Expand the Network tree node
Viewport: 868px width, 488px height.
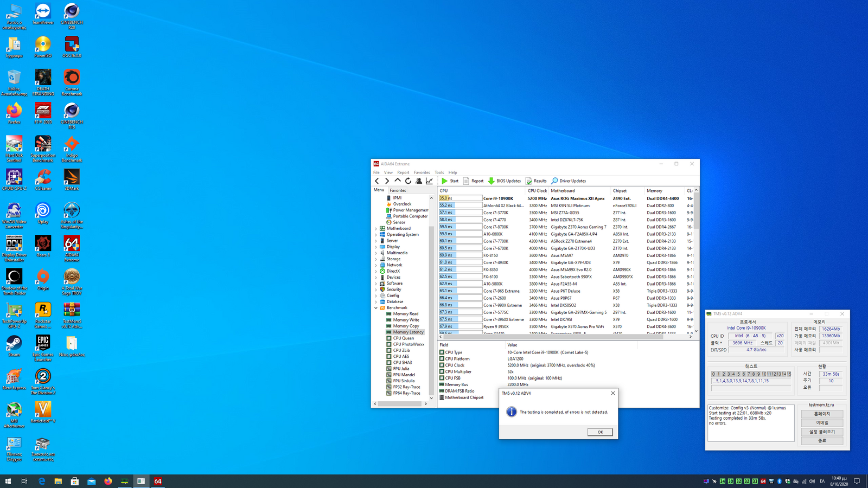pyautogui.click(x=376, y=265)
